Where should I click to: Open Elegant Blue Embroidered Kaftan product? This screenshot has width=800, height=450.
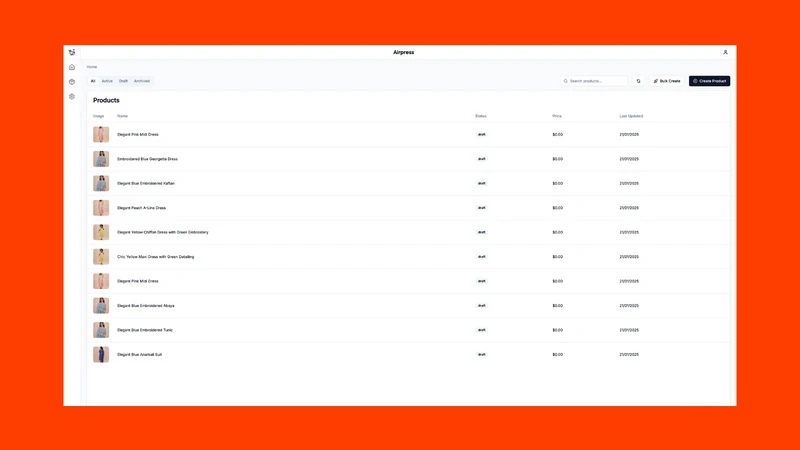coord(146,184)
